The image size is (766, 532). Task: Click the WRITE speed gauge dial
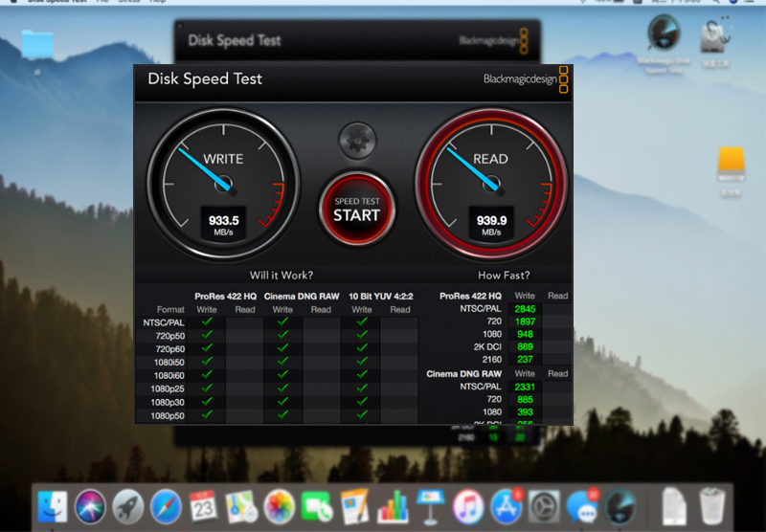223,183
